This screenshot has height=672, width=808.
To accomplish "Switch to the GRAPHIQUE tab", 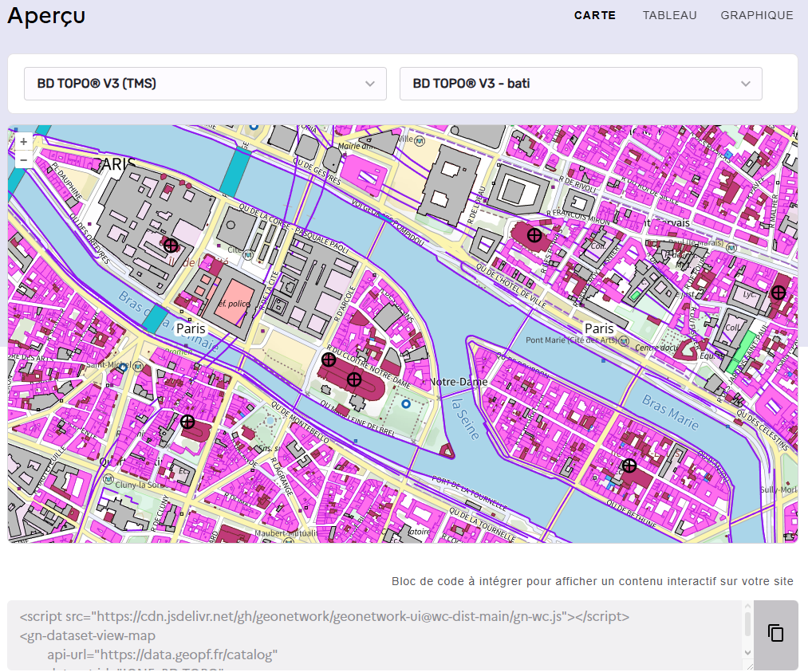I will tap(756, 15).
